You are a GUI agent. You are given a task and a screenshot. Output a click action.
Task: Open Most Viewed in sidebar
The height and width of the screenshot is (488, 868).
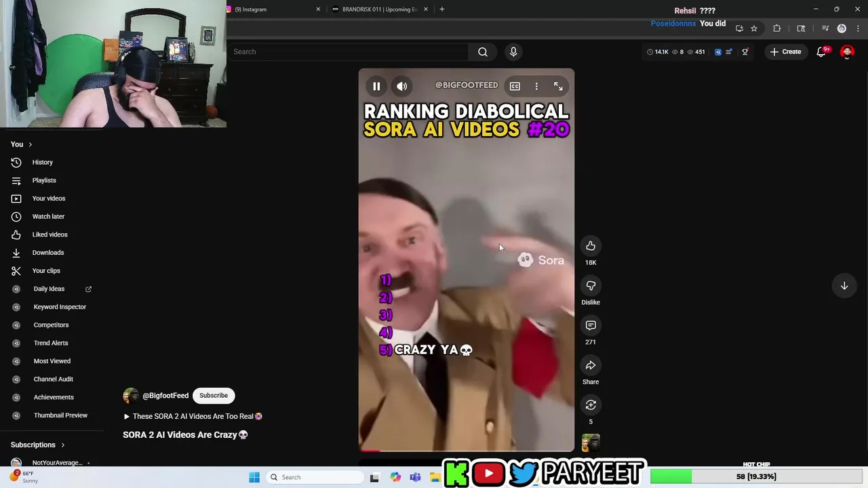tap(52, 361)
